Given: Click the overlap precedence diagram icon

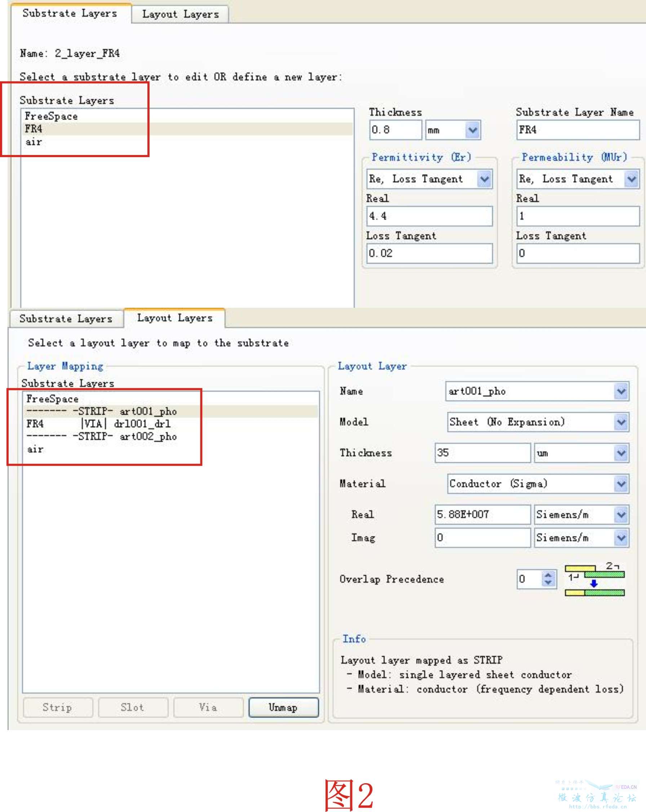Looking at the screenshot, I should [594, 580].
